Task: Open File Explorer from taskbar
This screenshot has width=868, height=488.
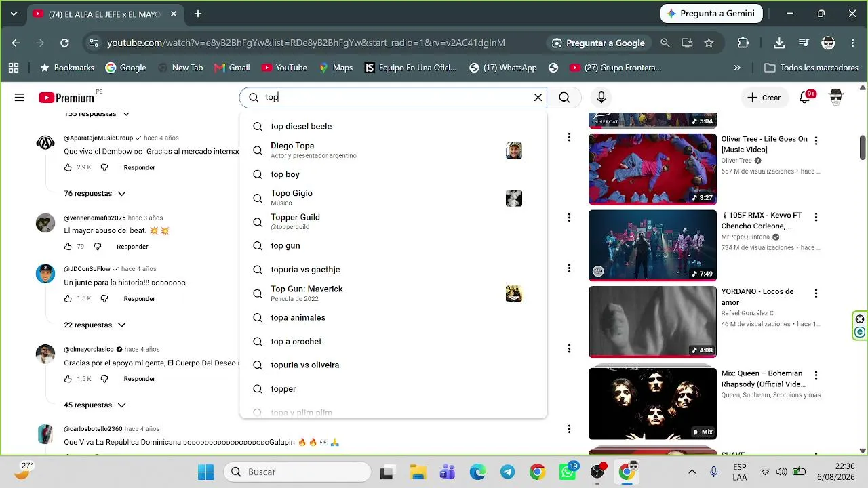Action: click(x=418, y=472)
